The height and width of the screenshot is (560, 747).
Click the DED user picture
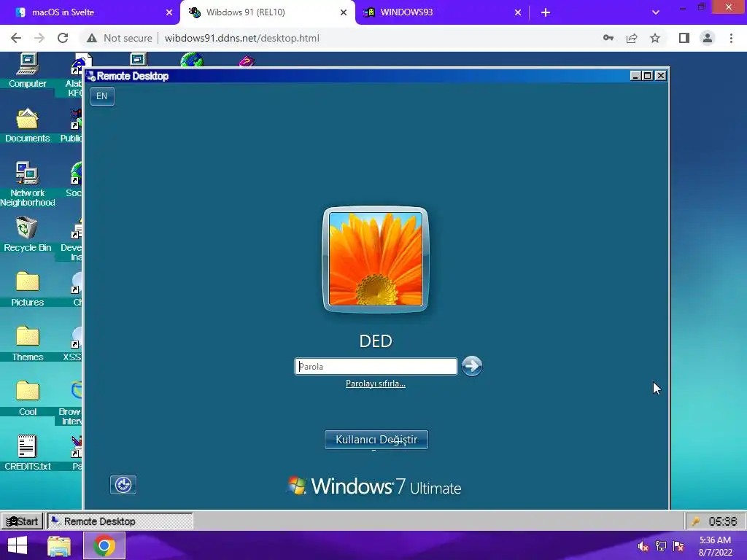(376, 259)
